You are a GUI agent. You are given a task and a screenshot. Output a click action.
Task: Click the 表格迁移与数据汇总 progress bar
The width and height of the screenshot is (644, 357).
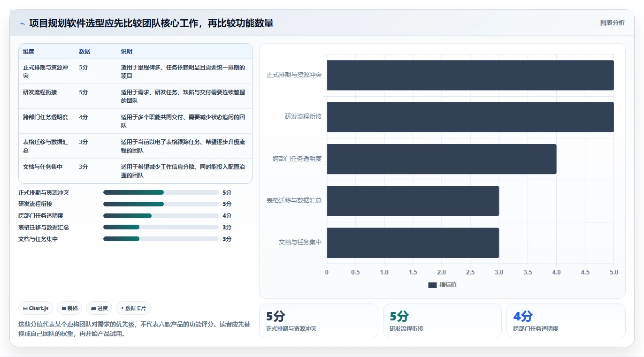[x=161, y=227]
